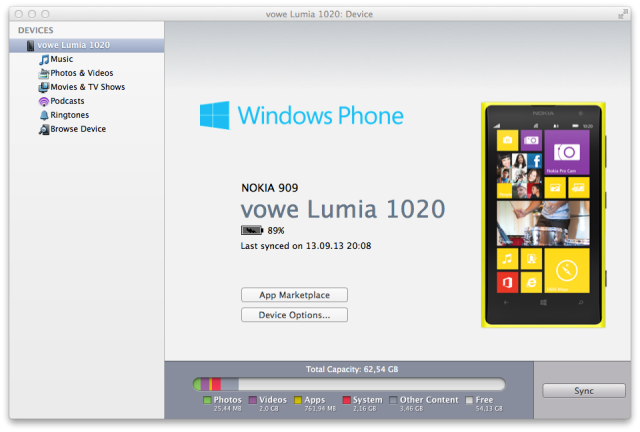The image size is (640, 432).
Task: Click the purple Podcasts icon
Action: 43,101
